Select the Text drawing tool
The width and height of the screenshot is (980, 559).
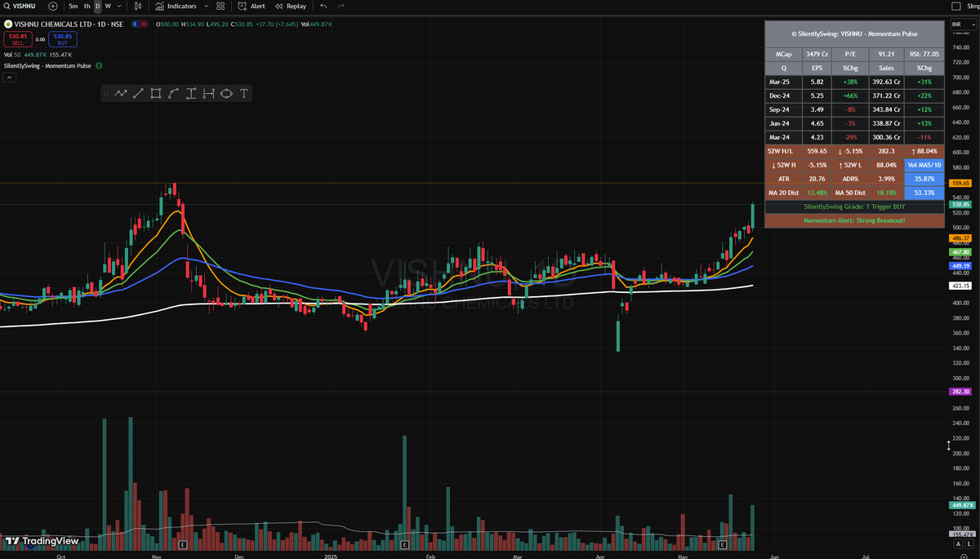pyautogui.click(x=243, y=94)
